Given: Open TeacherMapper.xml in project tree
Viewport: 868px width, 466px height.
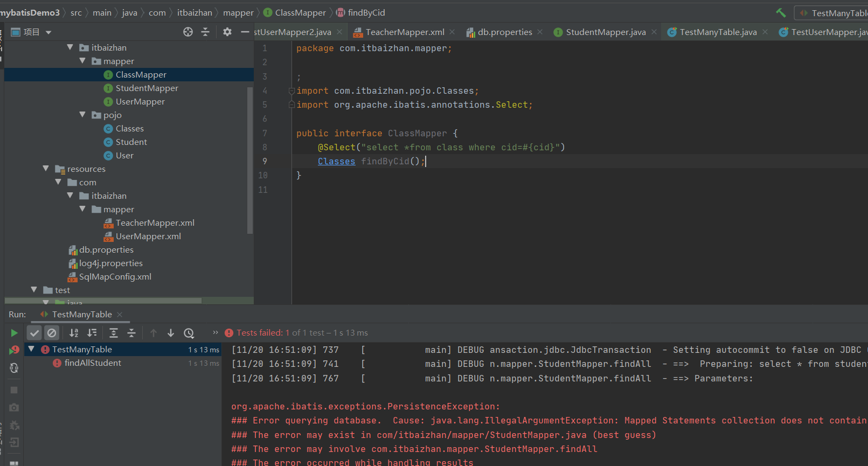Looking at the screenshot, I should tap(155, 223).
